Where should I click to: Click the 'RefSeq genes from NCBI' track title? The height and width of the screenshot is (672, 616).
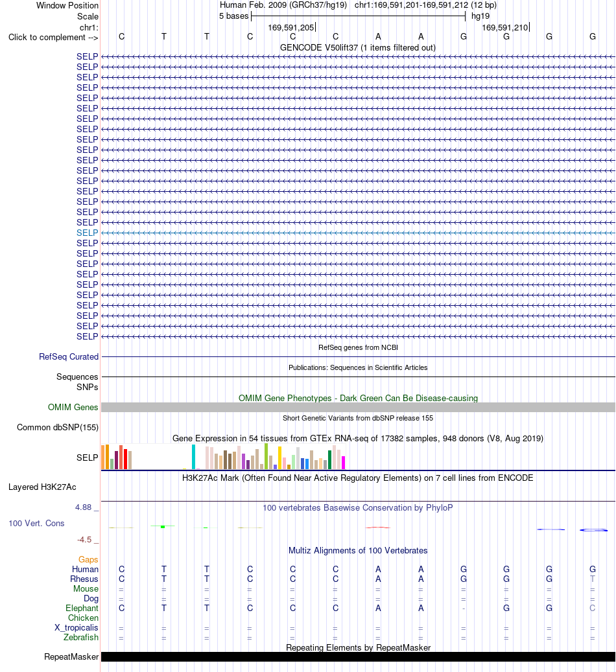[358, 347]
